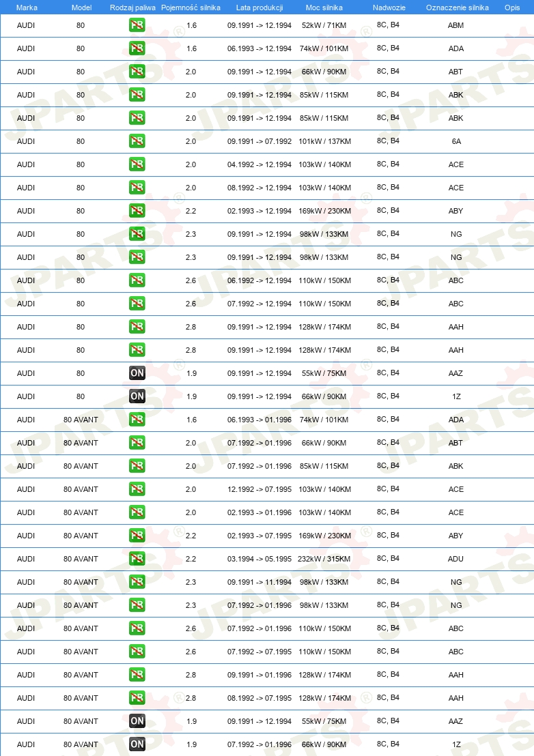The width and height of the screenshot is (534, 756).
Task: Click petrol icon for 80 Avant ABC until 01.1996
Action: tap(137, 628)
